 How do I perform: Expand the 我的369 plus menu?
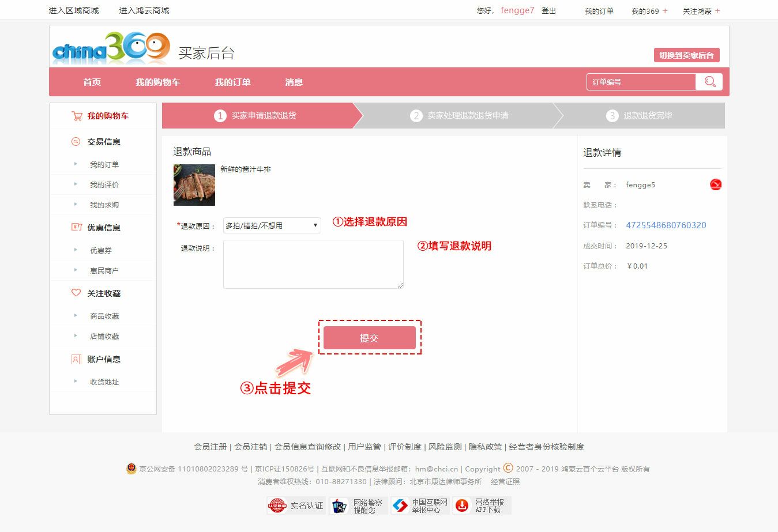coord(665,11)
